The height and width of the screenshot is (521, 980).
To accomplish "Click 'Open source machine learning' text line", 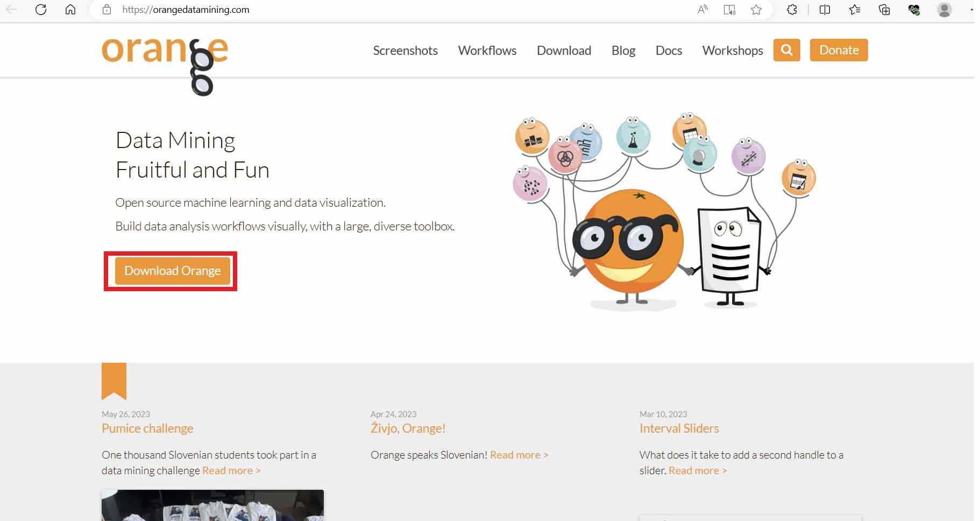I will tap(251, 203).
